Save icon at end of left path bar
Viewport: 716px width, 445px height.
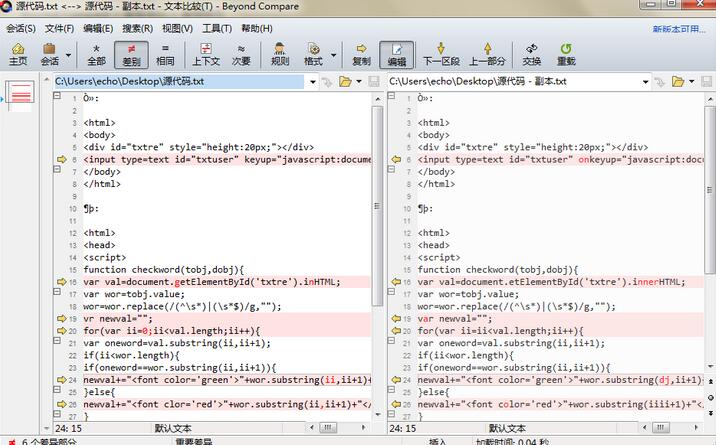374,82
